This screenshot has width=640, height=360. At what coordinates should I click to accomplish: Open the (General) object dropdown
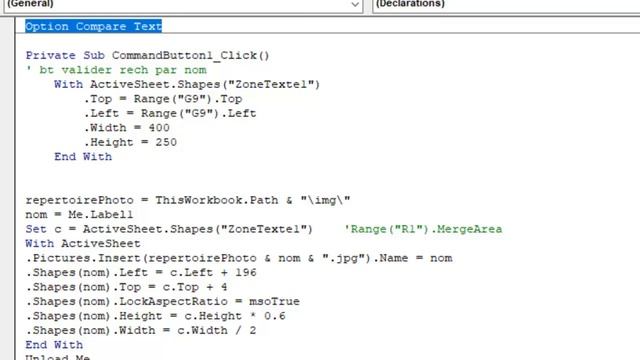(183, 6)
